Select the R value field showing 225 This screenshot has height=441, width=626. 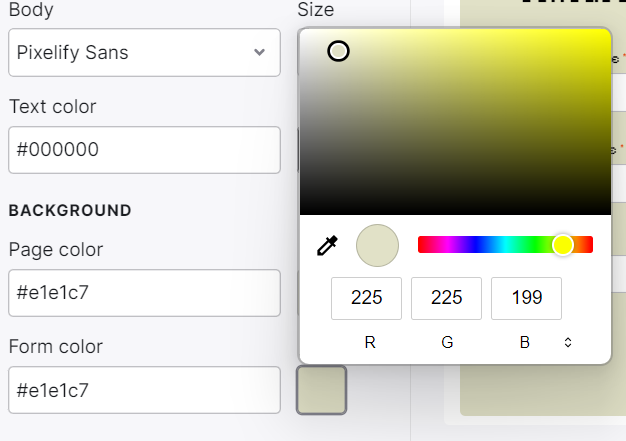366,298
